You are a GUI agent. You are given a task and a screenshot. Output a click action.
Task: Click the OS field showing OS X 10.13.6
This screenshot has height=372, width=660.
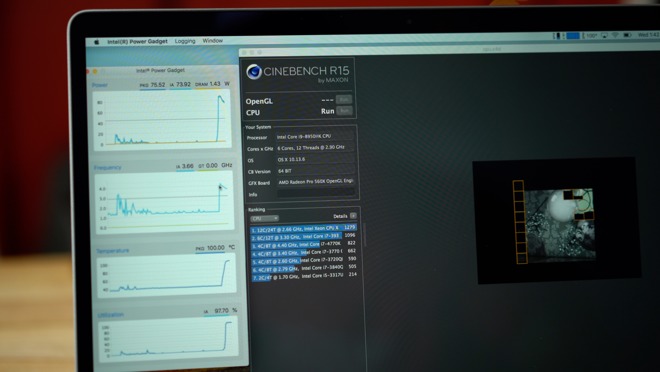point(315,159)
